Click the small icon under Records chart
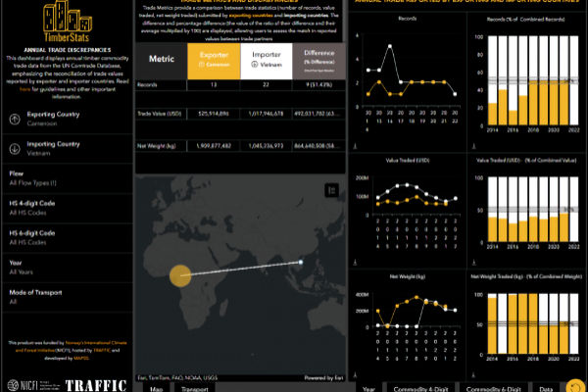Screen dimensions: 588x392 click(x=355, y=146)
